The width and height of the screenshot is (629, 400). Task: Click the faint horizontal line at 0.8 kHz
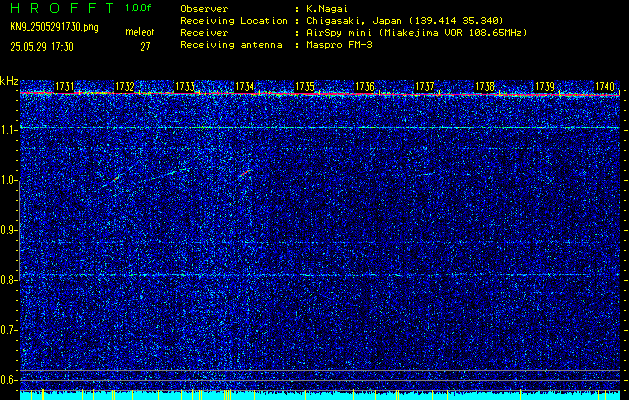click(x=320, y=275)
